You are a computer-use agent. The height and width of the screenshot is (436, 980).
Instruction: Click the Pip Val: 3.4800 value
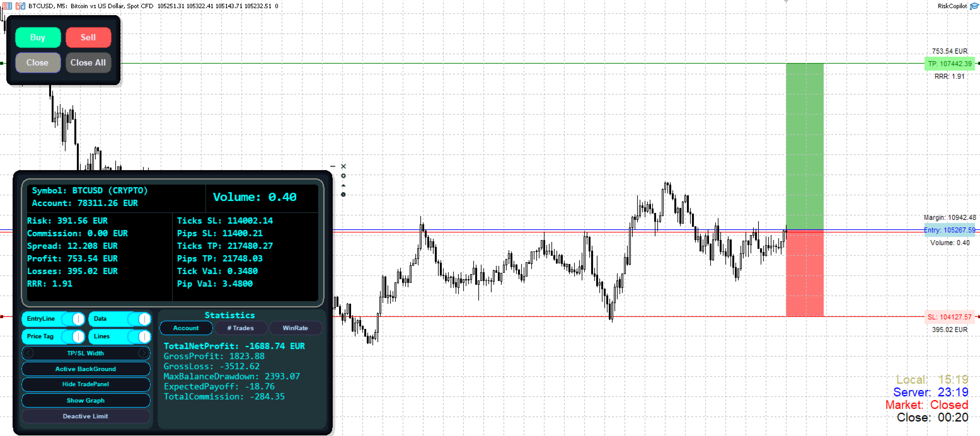[x=215, y=284]
